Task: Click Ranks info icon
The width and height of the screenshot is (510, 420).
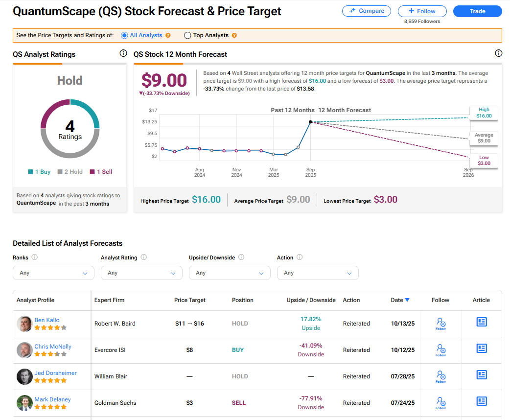Action: point(34,257)
